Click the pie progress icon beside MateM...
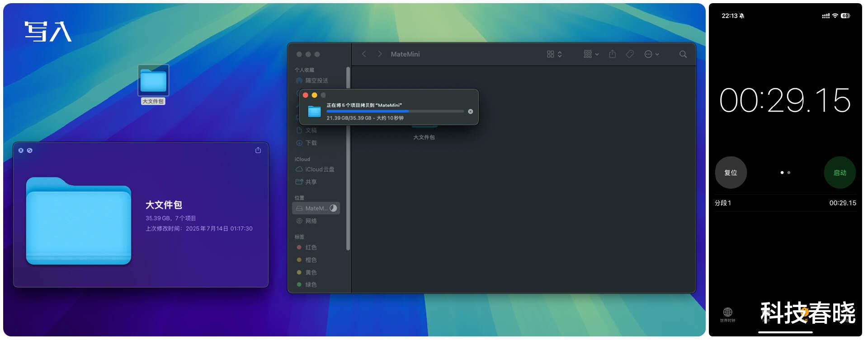The width and height of the screenshot is (868, 340). [333, 208]
